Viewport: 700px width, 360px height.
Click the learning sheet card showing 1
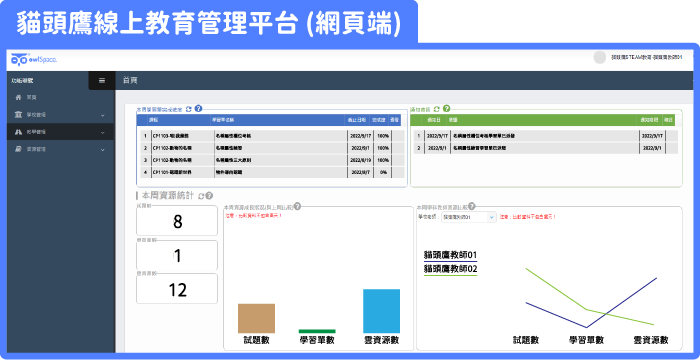point(177,255)
